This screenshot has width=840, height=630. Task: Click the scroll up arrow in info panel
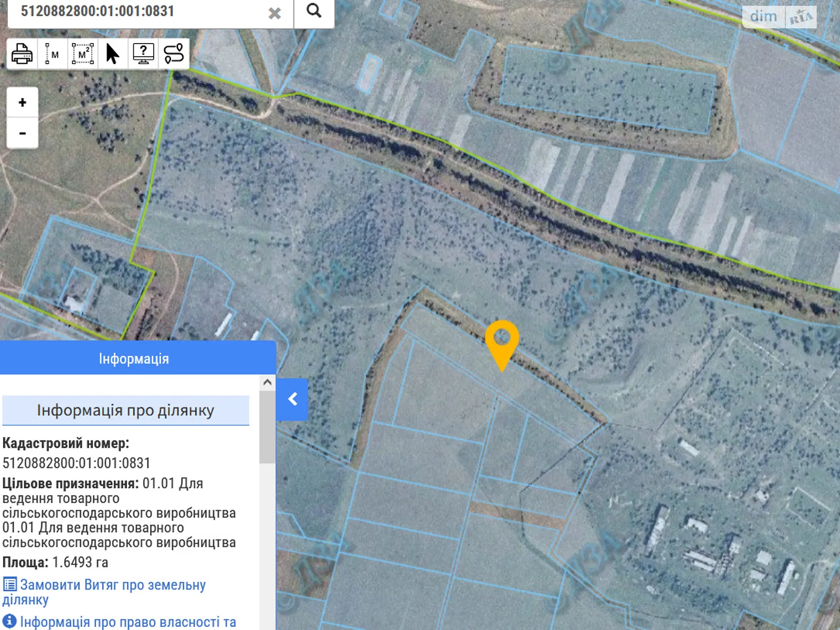267,383
